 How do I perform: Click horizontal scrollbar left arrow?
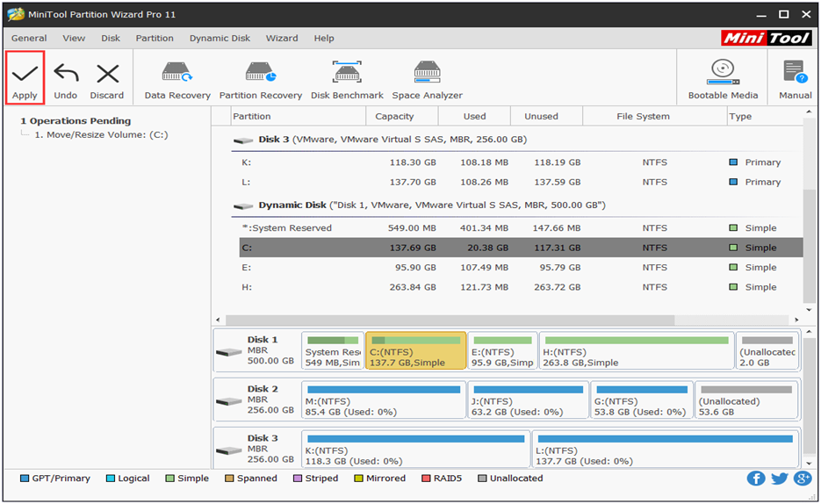(219, 320)
